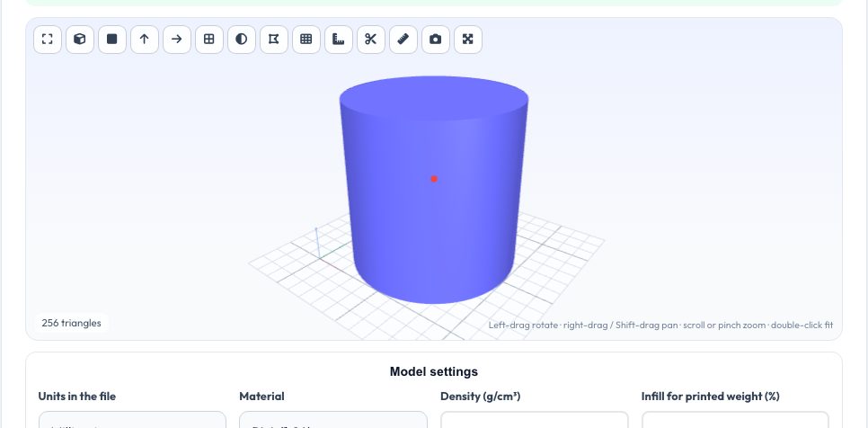Click the 'Infill for printed weight (%)' label

tap(710, 397)
